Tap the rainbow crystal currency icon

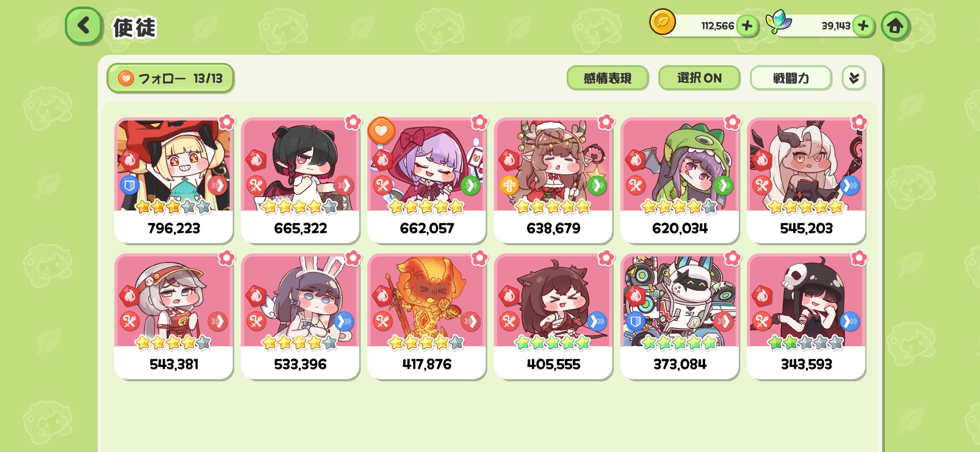[x=778, y=22]
